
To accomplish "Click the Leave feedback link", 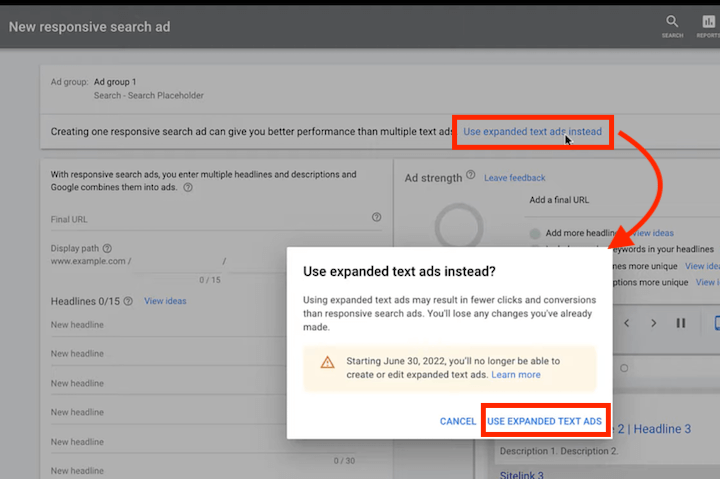I will pos(514,178).
